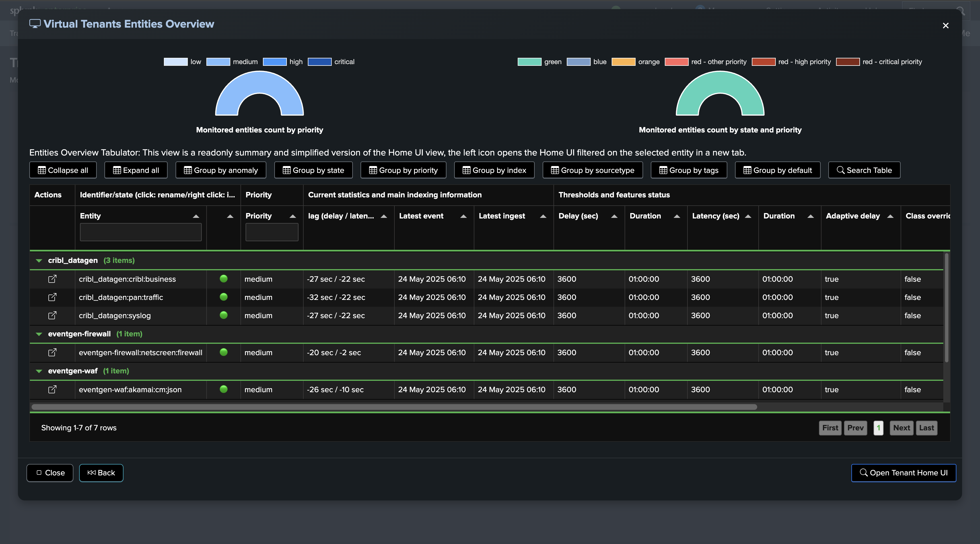Open cribl_datagen:pan:traffic external link icon
The image size is (980, 544).
coord(52,297)
